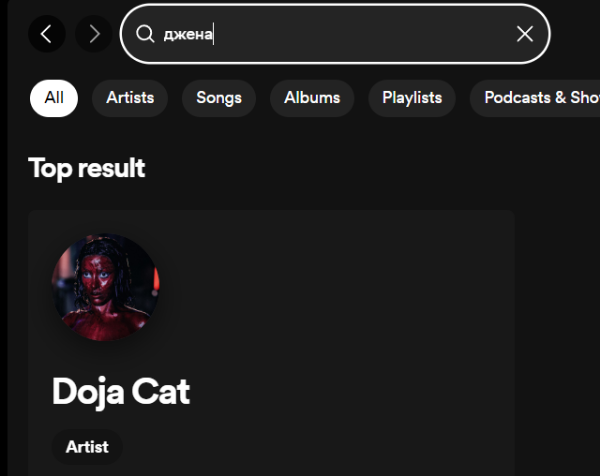Show only Albums results
The width and height of the screenshot is (600, 476).
pyautogui.click(x=312, y=98)
